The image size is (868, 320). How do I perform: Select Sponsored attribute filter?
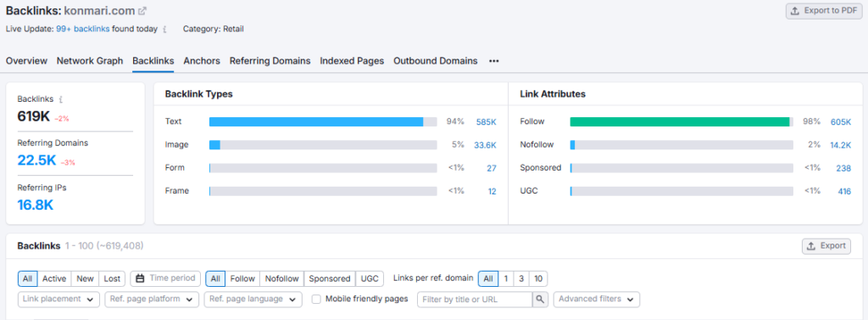tap(330, 278)
